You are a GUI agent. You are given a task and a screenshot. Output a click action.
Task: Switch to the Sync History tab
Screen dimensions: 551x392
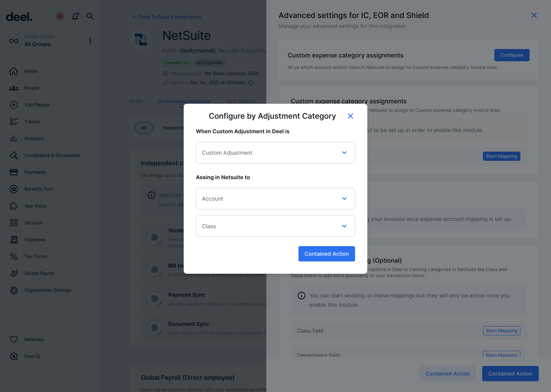(x=240, y=101)
